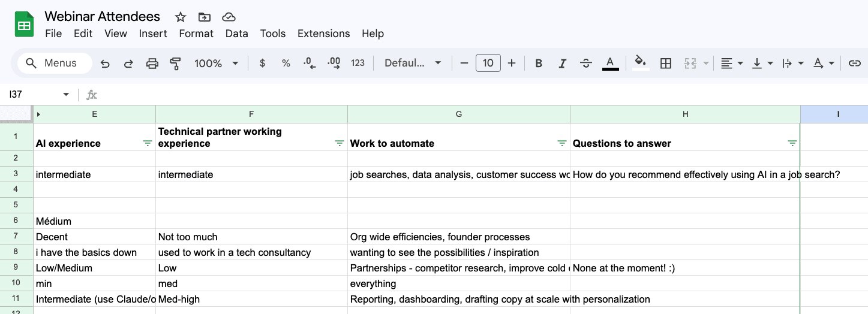Open the Name box dropdown arrow
This screenshot has height=314, width=868.
66,95
